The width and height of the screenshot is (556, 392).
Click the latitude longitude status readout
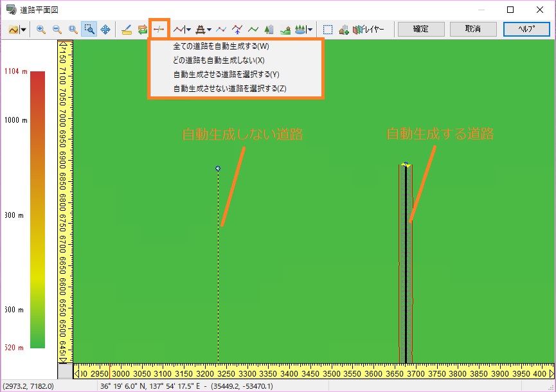pyautogui.click(x=186, y=386)
